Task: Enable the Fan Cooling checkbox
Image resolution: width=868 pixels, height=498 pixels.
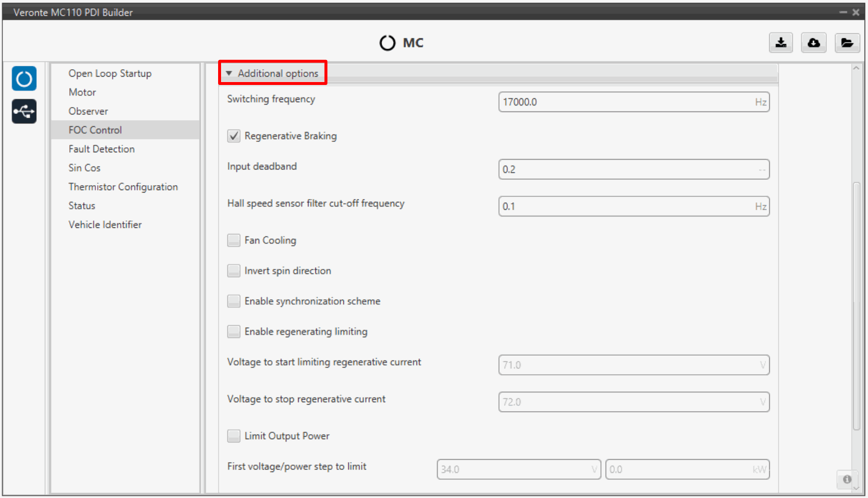Action: point(234,240)
